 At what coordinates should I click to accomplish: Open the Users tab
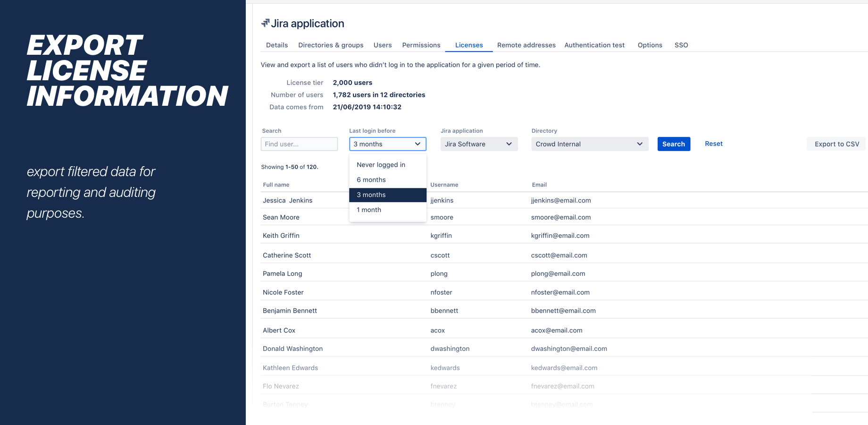point(383,45)
